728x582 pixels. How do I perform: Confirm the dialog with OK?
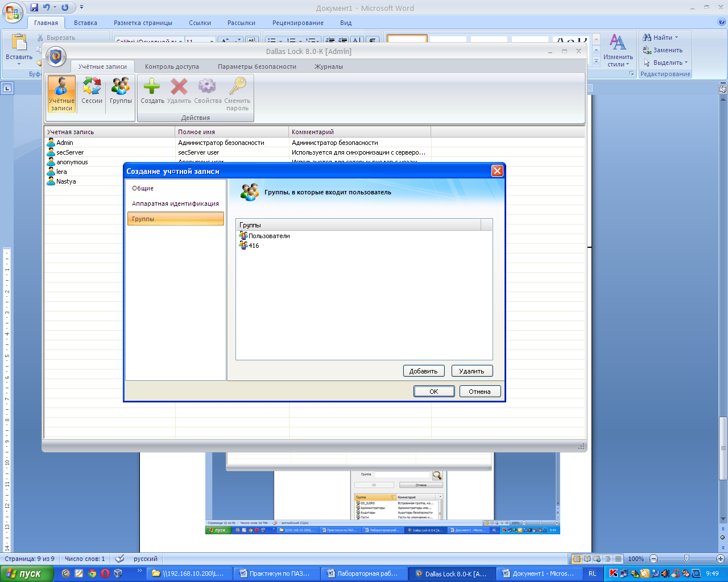[434, 392]
